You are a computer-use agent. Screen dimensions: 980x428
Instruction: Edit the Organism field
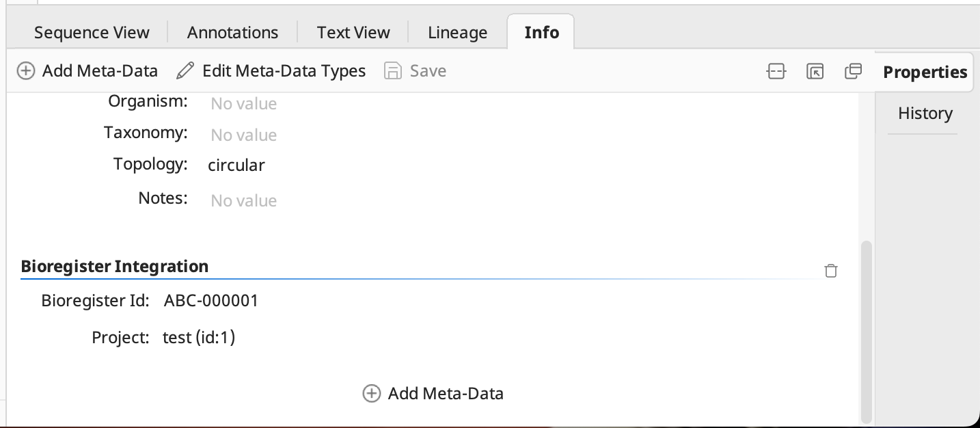pyautogui.click(x=243, y=103)
